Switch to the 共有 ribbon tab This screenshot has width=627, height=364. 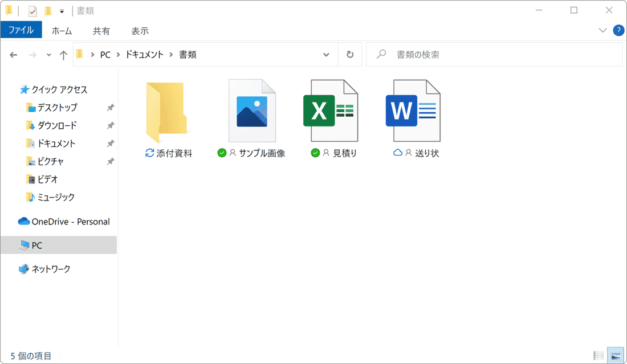101,30
